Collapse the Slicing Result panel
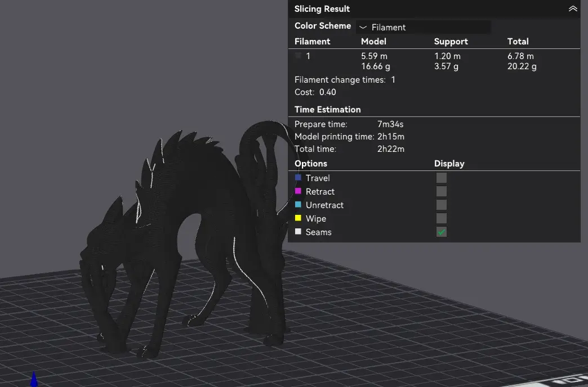 click(x=573, y=8)
